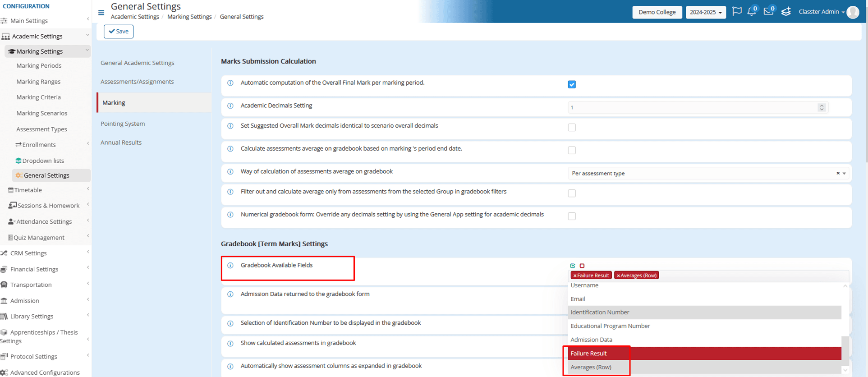The image size is (868, 377).
Task: Expand Financial Settings in sidebar
Action: coord(88,268)
